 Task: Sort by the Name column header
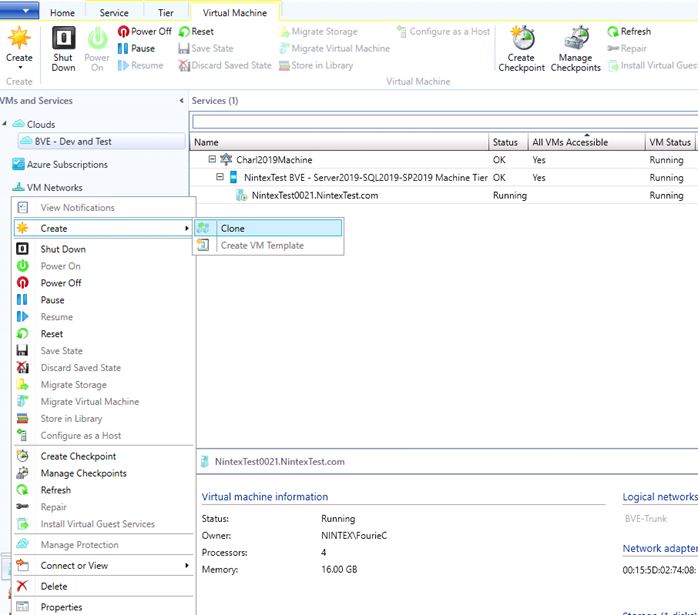coord(339,142)
